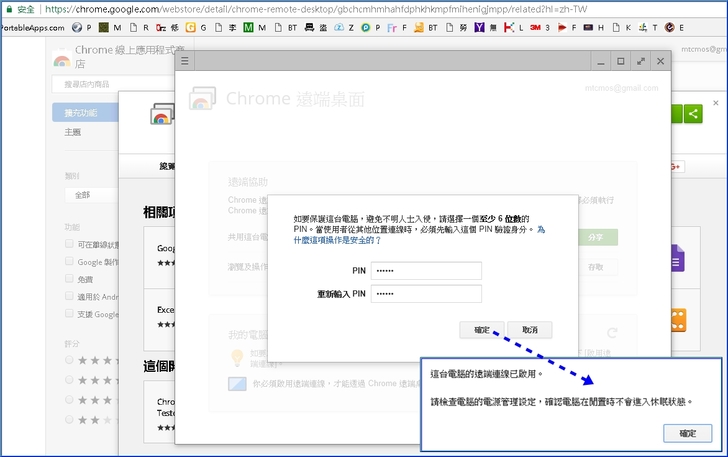Select the 主題 sidebar item

[73, 132]
